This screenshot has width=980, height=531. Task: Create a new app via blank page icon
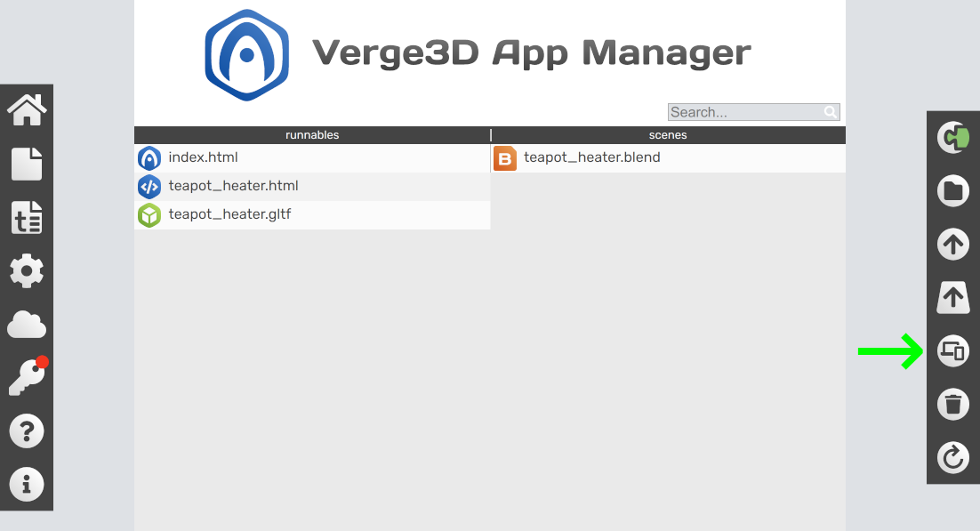click(x=27, y=164)
